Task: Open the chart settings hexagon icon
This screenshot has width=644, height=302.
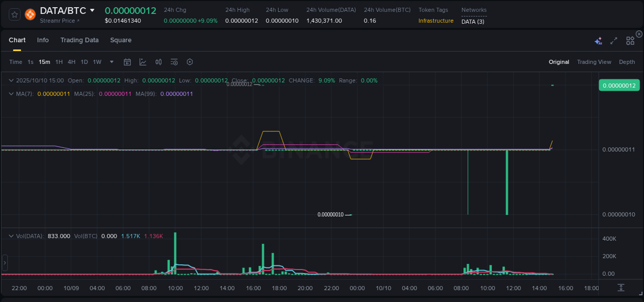Action: 190,61
